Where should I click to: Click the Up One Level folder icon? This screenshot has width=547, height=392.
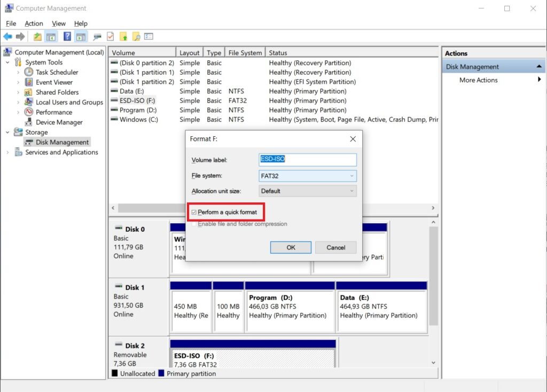37,37
